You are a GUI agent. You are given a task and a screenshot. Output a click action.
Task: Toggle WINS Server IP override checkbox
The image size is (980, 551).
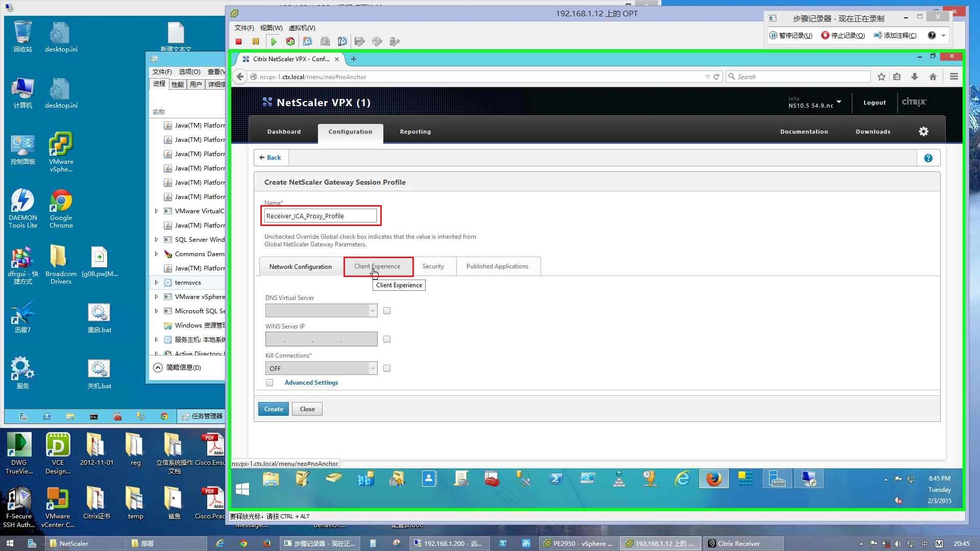387,339
